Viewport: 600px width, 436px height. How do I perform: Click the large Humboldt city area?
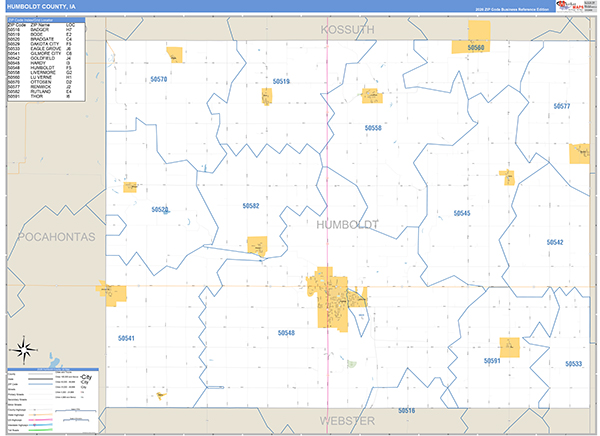pos(332,299)
